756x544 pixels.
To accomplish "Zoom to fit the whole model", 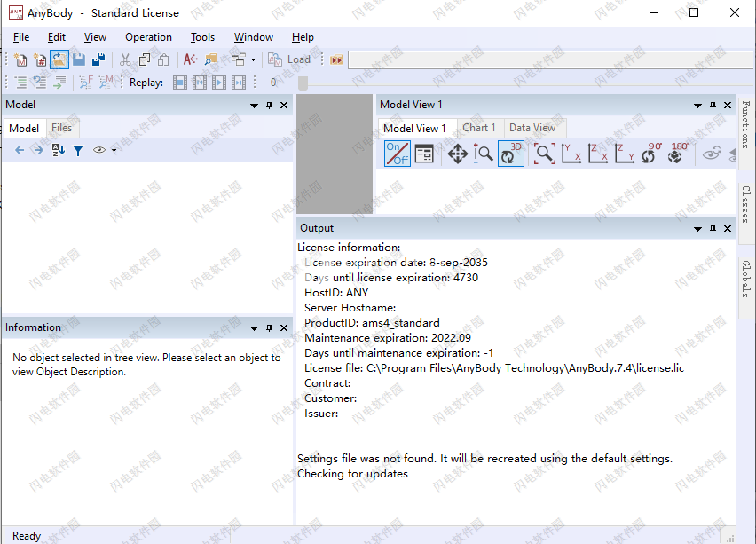I will [544, 154].
